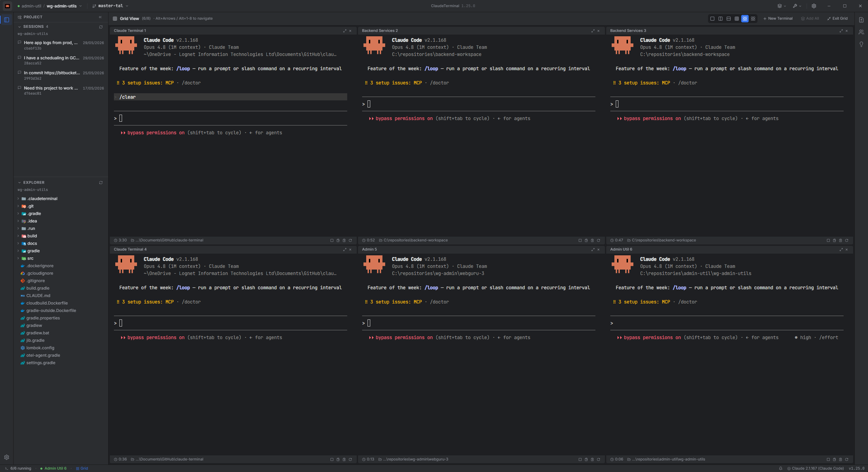Open session 'Here app logs from prod'
This screenshot has width=868, height=472.
61,45
